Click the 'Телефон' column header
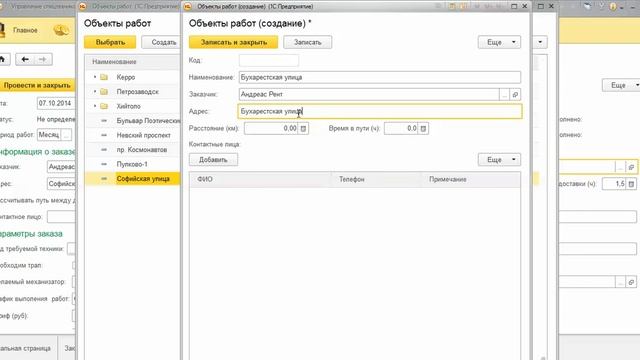640x360 pixels. (x=376, y=179)
